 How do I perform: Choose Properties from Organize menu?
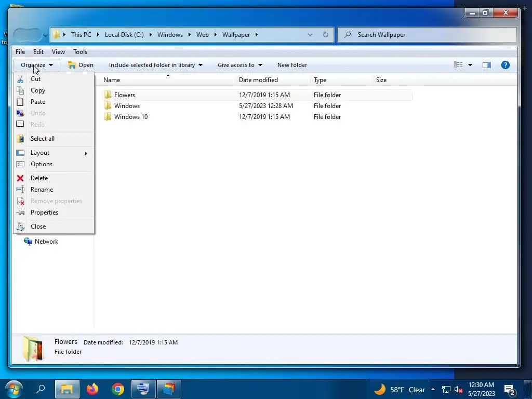54,212
